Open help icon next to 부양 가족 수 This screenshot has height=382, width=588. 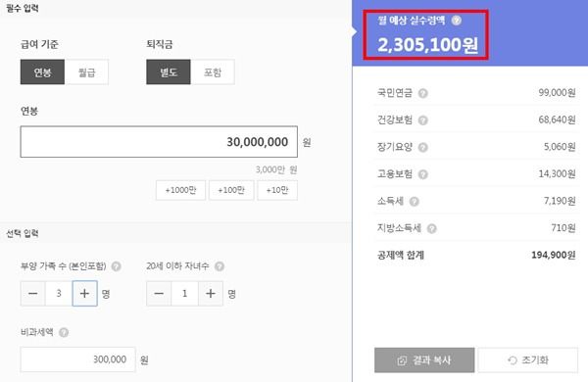pyautogui.click(x=117, y=266)
